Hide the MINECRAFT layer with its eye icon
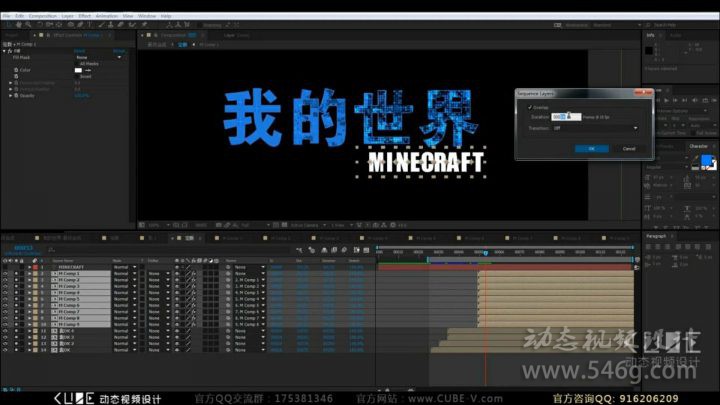Image resolution: width=720 pixels, height=405 pixels. (5, 268)
